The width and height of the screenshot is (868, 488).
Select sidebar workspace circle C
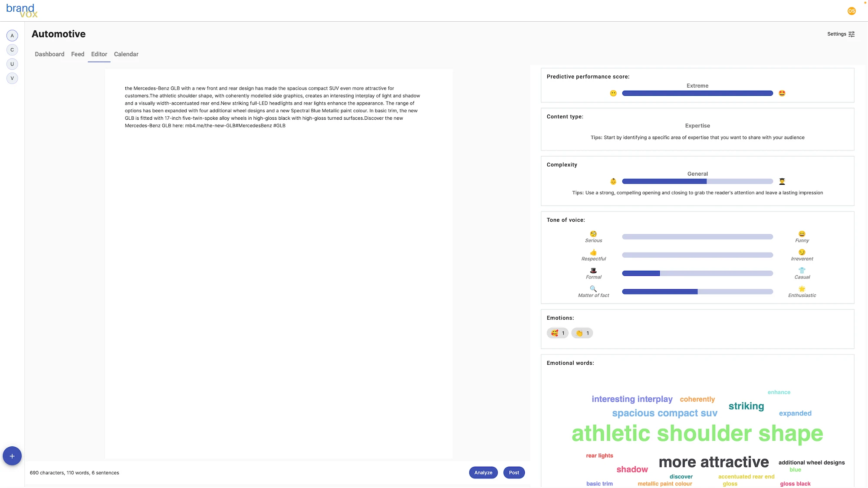tap(12, 50)
